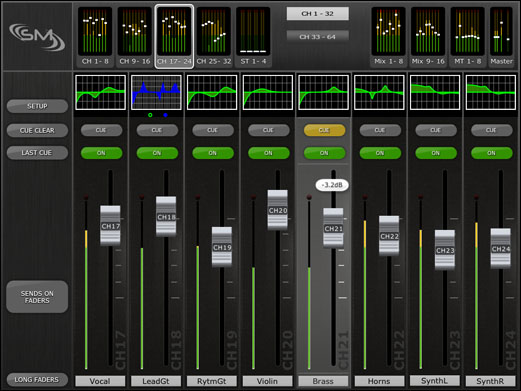
Task: Toggle CUE on the LeadGt channel
Action: click(157, 130)
